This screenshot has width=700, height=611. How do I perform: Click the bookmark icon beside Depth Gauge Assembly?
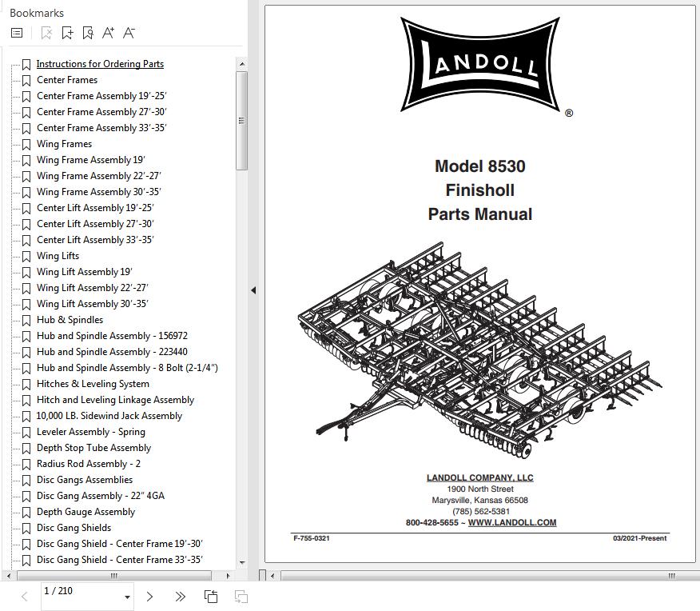(x=26, y=513)
